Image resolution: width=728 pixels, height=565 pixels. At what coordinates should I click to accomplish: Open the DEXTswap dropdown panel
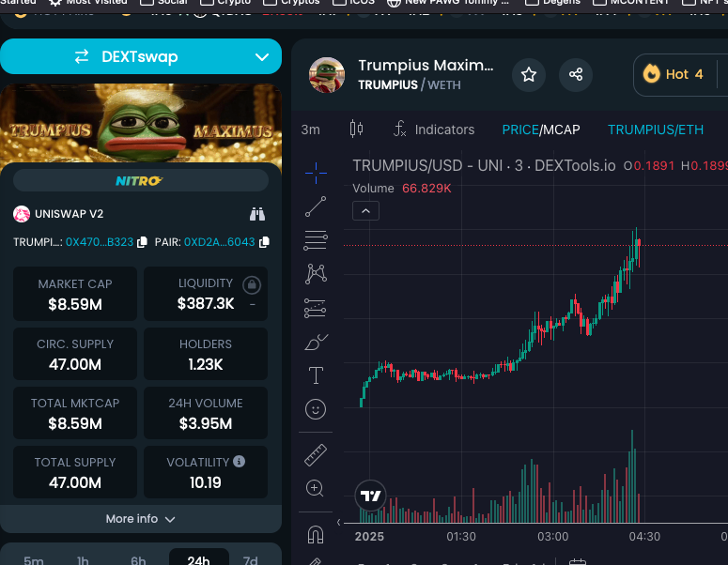[x=262, y=57]
